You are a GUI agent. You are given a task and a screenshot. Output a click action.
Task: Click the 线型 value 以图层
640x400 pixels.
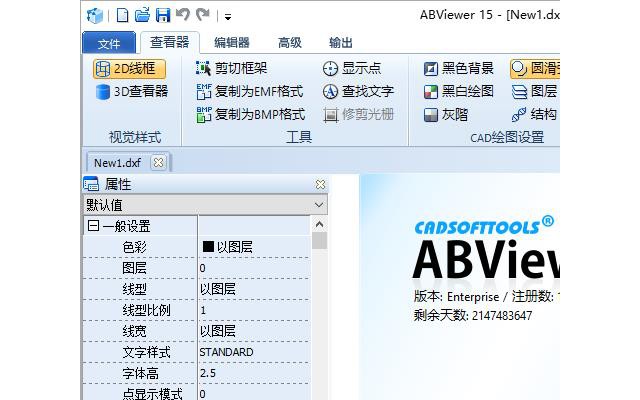point(218,289)
